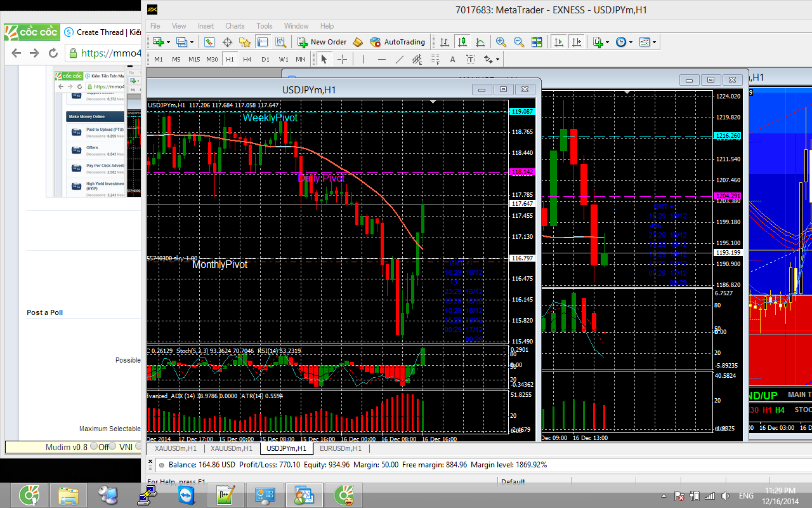
Task: Click the New Order button
Action: [322, 42]
